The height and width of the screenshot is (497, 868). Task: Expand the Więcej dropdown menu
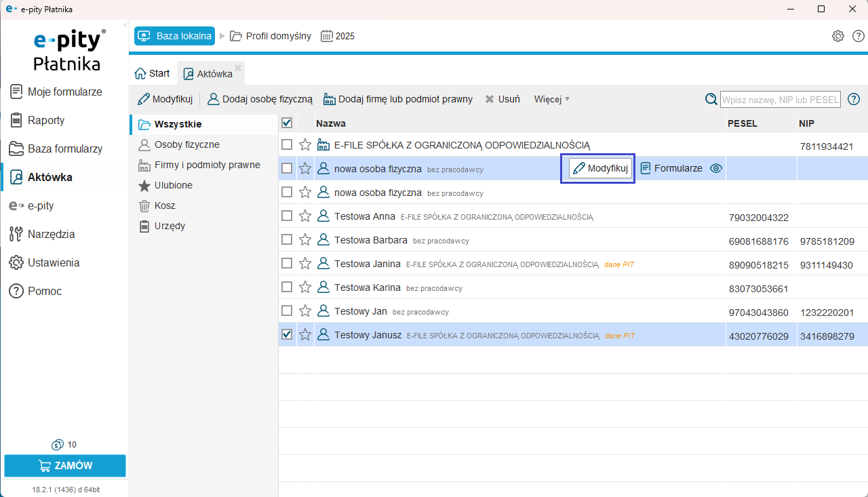tap(552, 99)
